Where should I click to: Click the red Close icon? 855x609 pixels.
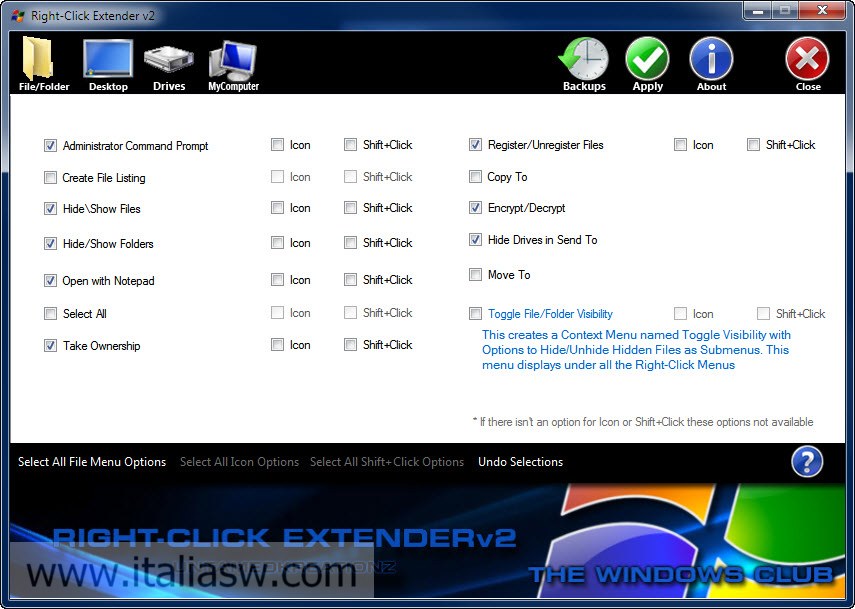tap(808, 63)
